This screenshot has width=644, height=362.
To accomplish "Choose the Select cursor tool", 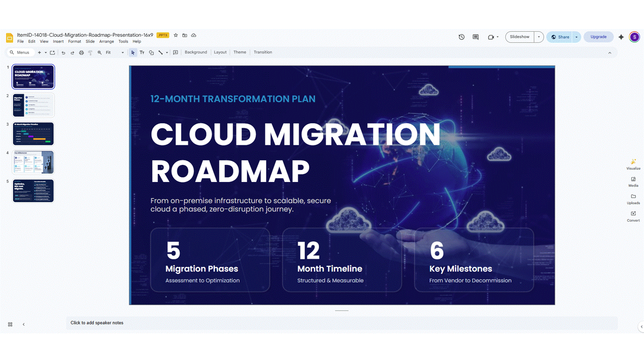I will 133,52.
